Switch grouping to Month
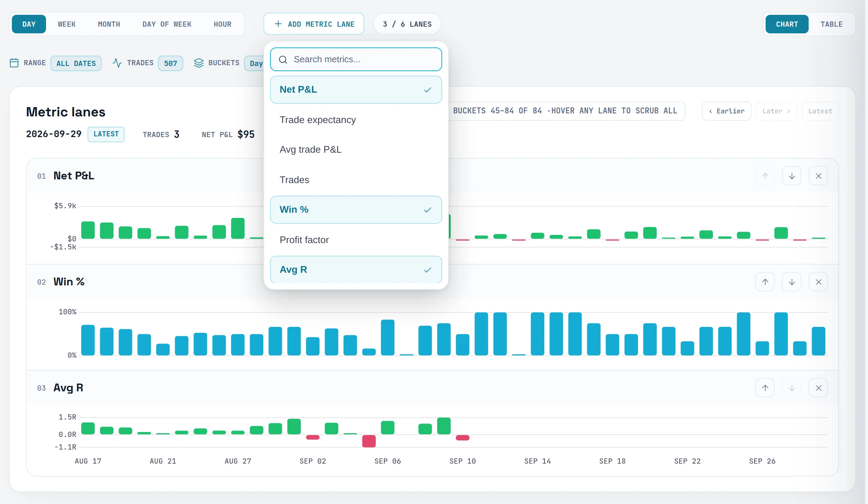868x504 pixels. pos(109,24)
